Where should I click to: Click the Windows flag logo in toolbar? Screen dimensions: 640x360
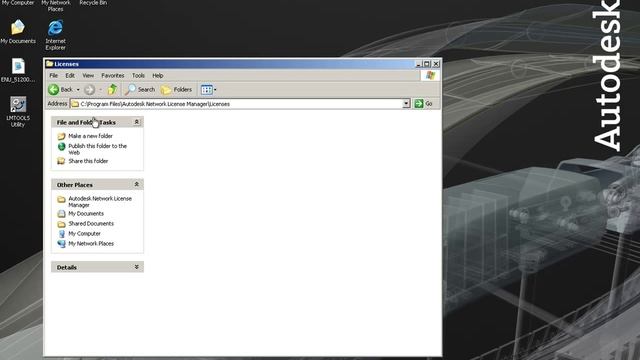pos(430,76)
